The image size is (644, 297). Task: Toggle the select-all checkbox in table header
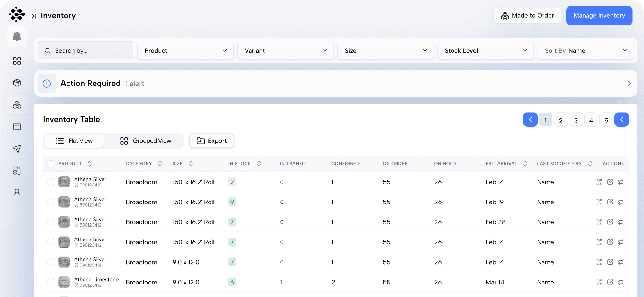click(x=51, y=164)
